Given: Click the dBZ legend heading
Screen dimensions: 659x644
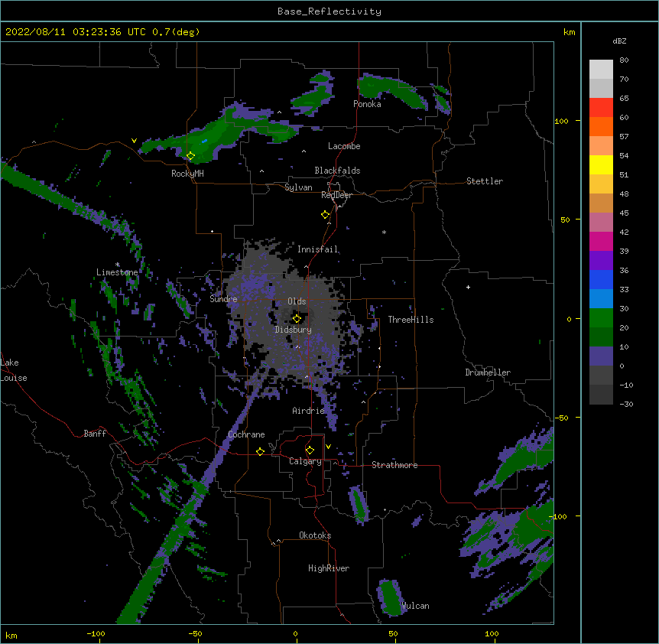Looking at the screenshot, I should coord(619,41).
